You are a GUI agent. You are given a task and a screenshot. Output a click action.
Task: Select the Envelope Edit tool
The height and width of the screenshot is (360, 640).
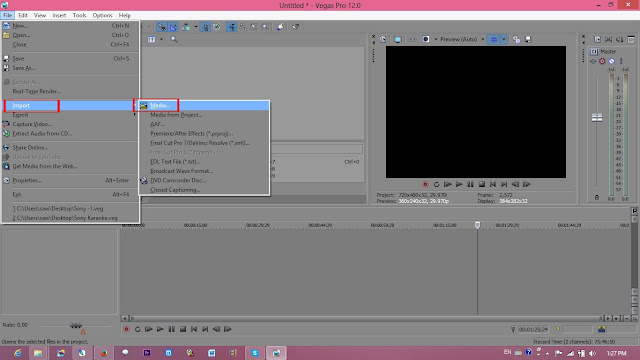coord(243,27)
